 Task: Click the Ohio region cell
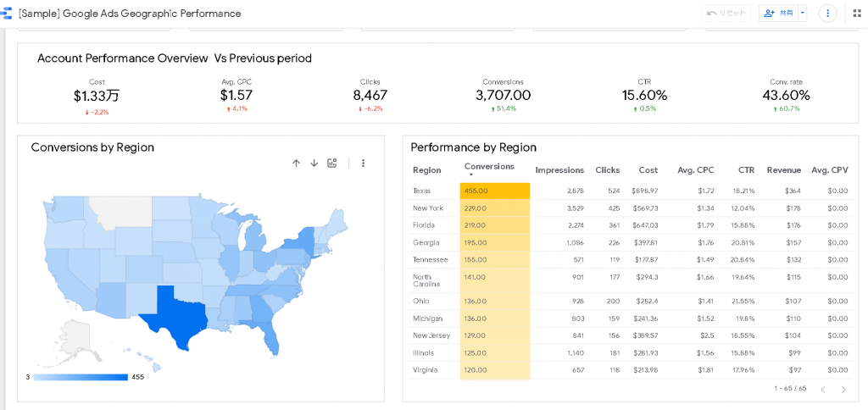coord(420,302)
